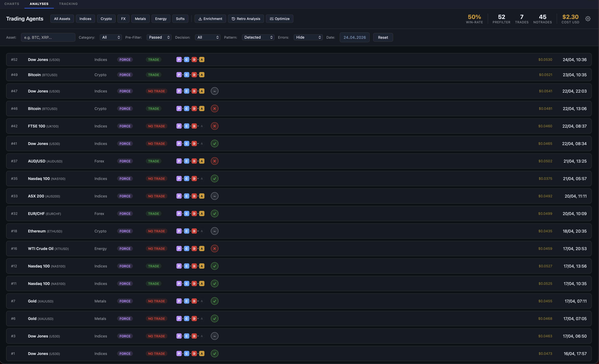Open the settings gear icon
599x364 pixels.
[x=588, y=19]
